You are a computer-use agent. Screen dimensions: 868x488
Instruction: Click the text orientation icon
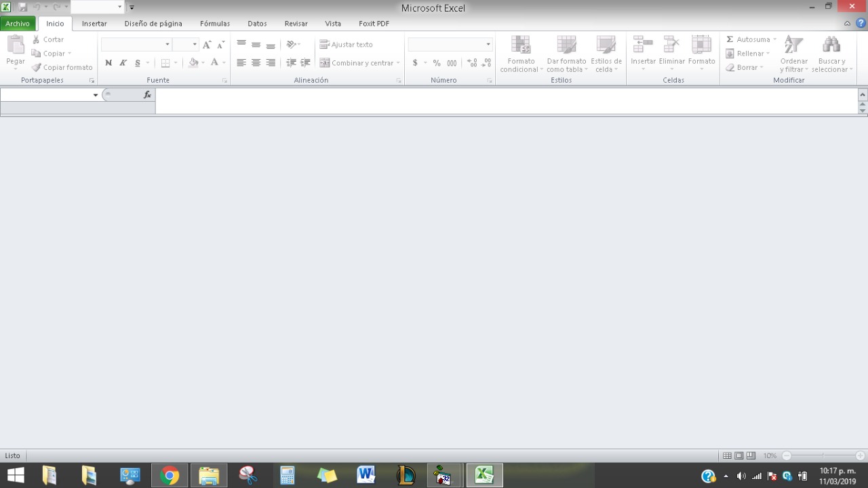pos(292,44)
